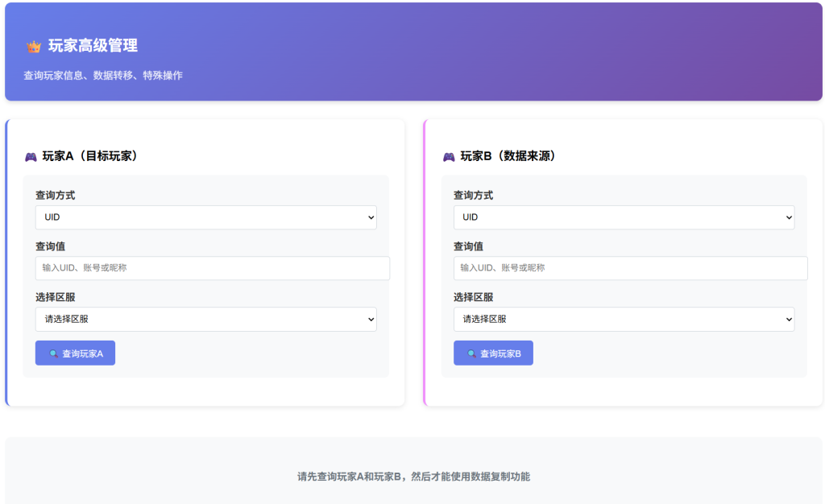Expand 选择区服 dropdown for 玩家B
Viewport: 825px width, 504px height.
[x=624, y=319]
